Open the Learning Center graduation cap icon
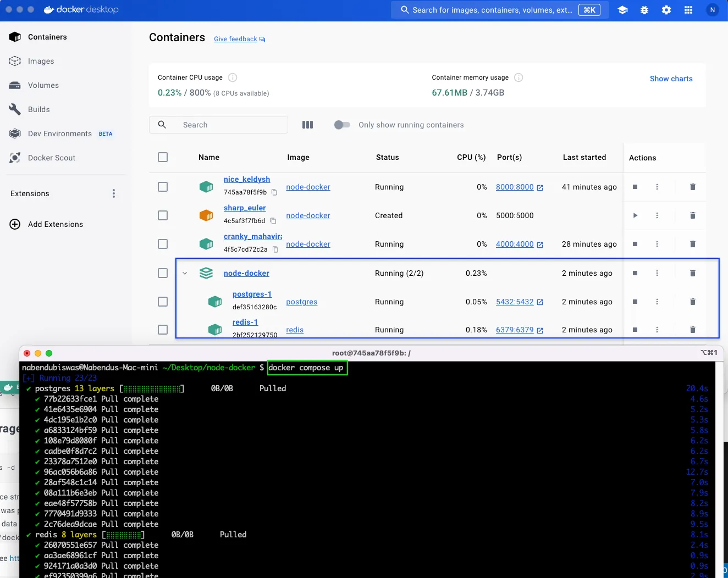This screenshot has height=578, width=728. 622,10
